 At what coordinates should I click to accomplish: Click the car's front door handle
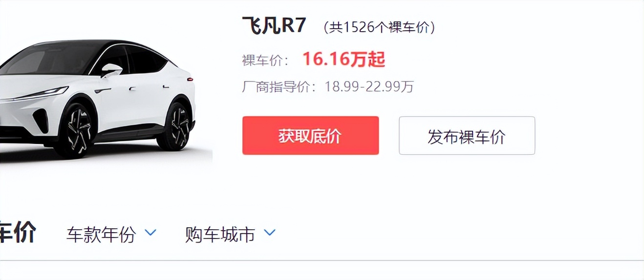pos(132,89)
